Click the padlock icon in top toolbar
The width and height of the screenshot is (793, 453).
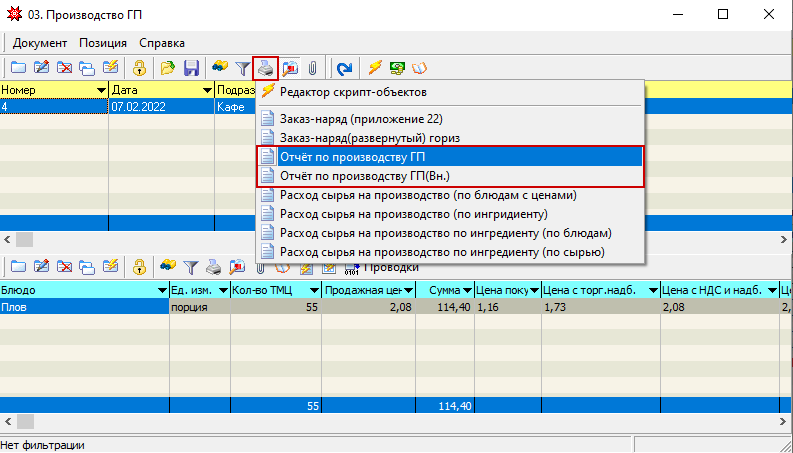pyautogui.click(x=140, y=68)
